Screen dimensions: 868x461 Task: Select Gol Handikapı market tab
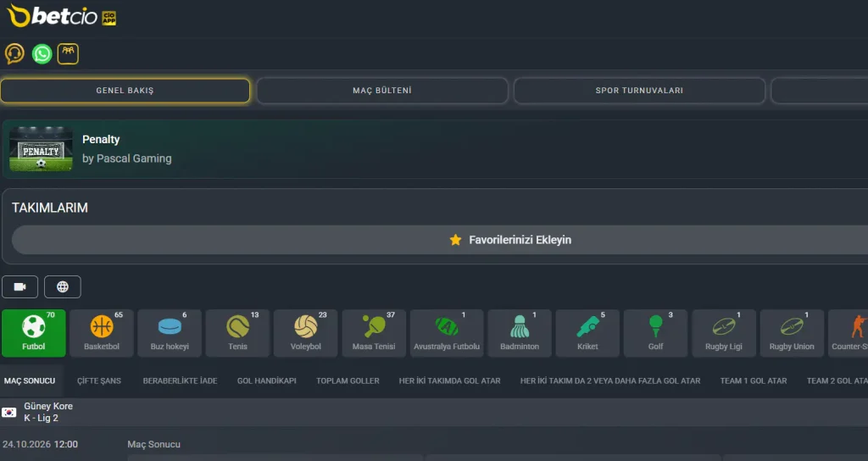(267, 380)
